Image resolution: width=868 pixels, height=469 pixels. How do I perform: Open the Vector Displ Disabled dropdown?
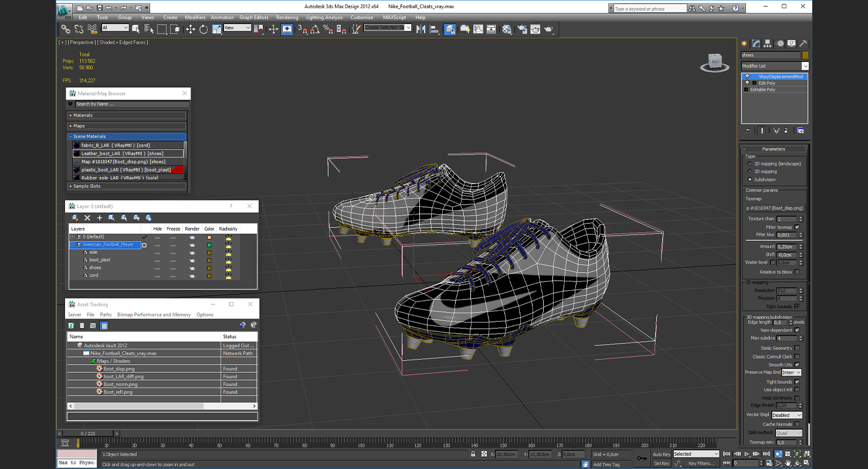(x=786, y=415)
